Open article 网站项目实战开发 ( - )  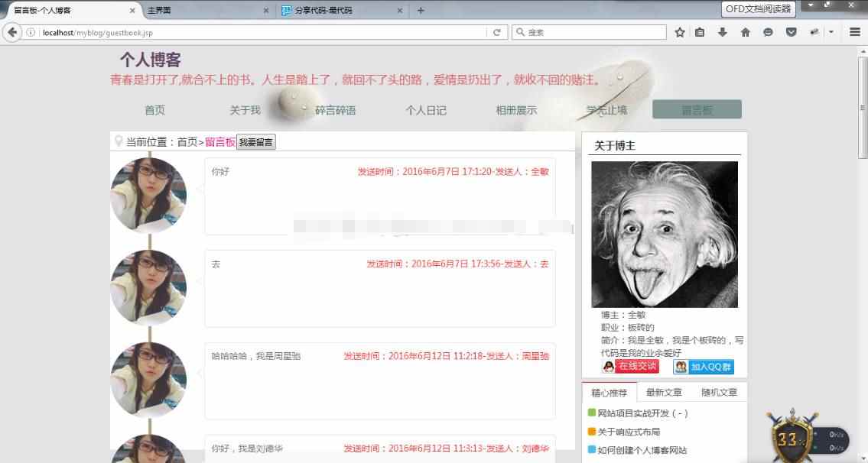tap(642, 413)
